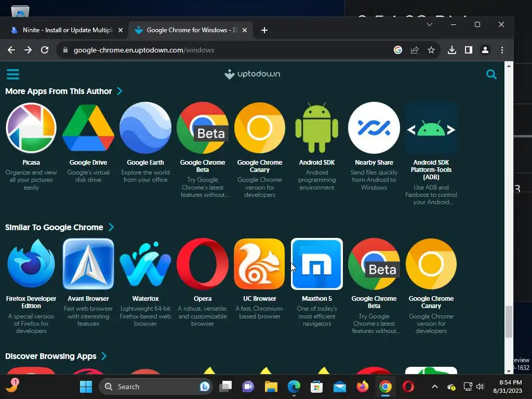532x399 pixels.
Task: Click the Uptodown search magnifier icon
Action: coord(491,74)
